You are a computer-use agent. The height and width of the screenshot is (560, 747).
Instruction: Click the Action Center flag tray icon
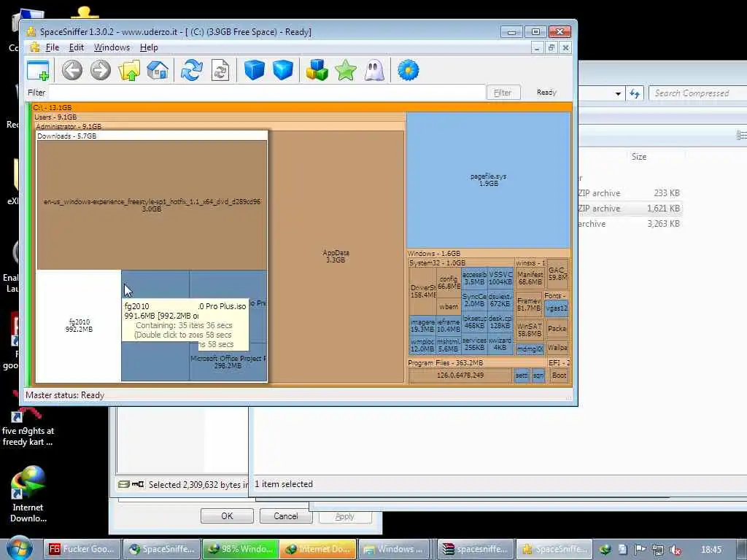(640, 550)
